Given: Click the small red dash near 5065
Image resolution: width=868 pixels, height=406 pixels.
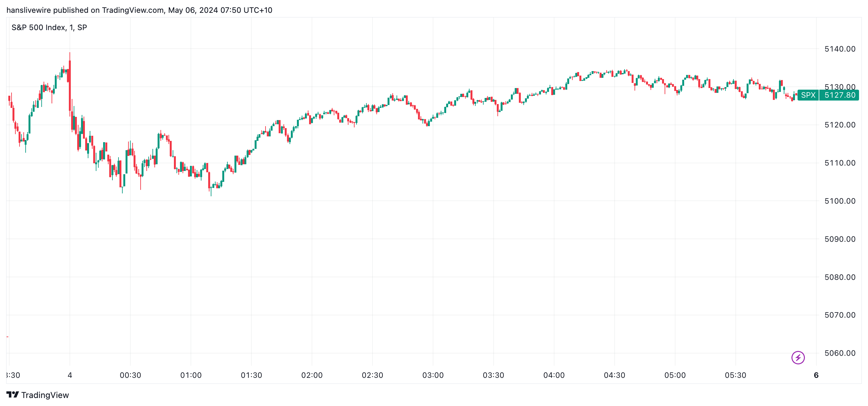Looking at the screenshot, I should coord(7,337).
